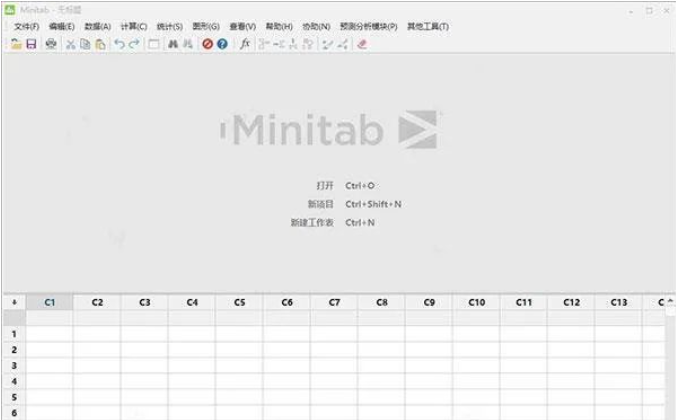This screenshot has height=420, width=676.
Task: Click the empty rectangle window icon
Action: pos(153,44)
